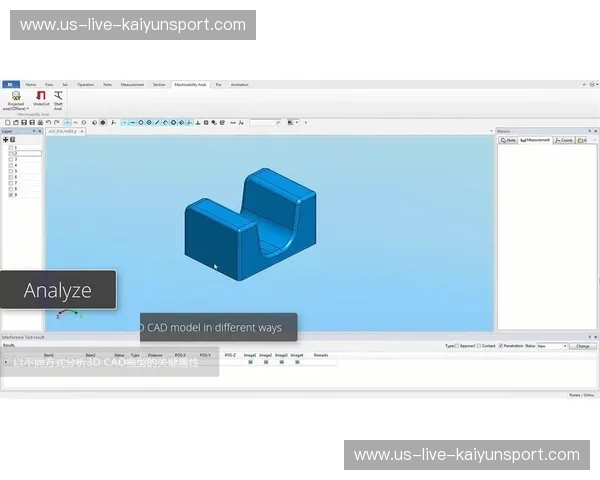
Task: Select the Note tab in Review panel
Action: 510,140
